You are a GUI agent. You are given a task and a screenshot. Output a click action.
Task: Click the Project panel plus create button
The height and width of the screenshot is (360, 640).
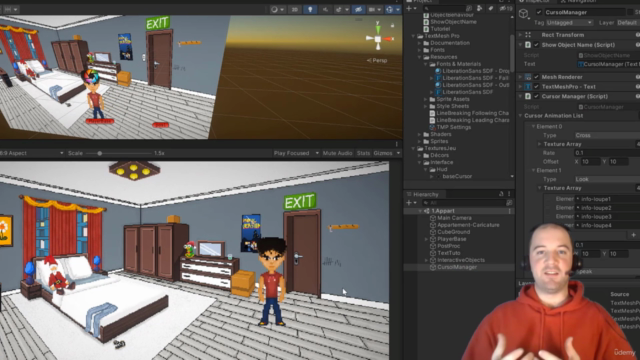click(x=409, y=8)
